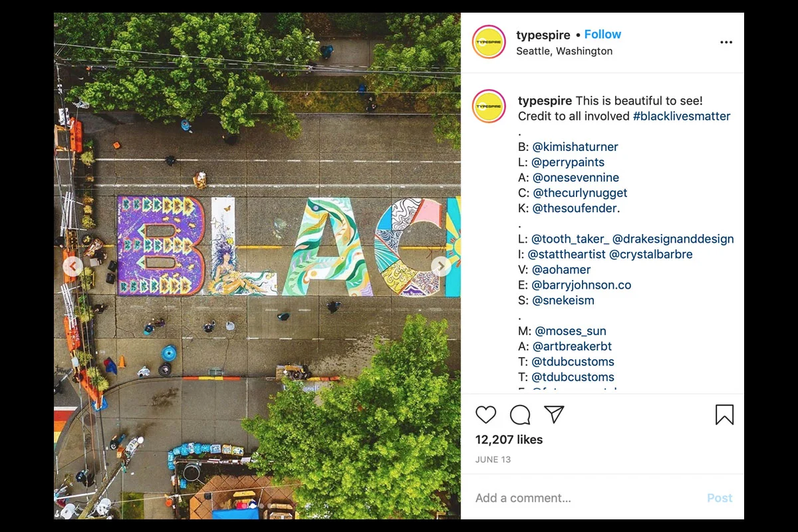Go to the next carousel image
The image size is (798, 532).
(441, 267)
